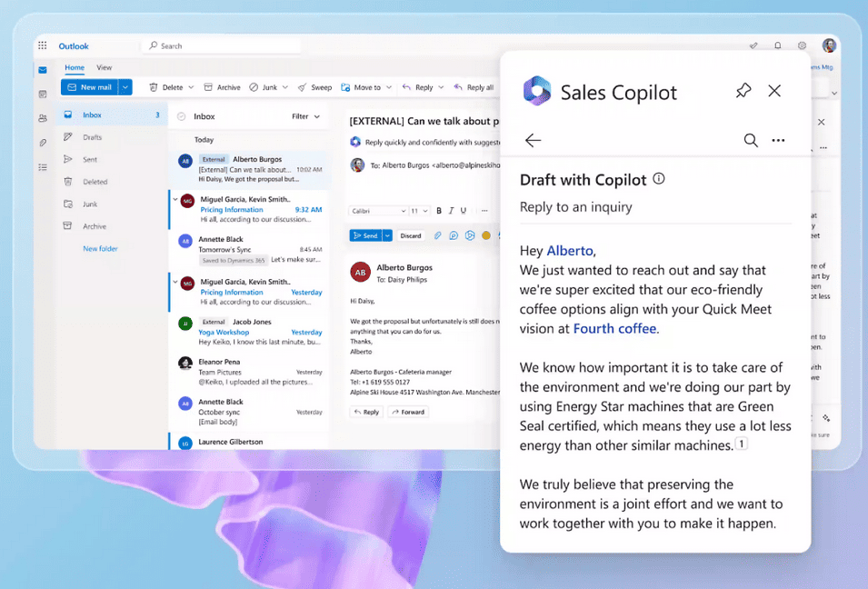Click New mail button
Screen dimensions: 868x589
coord(90,87)
